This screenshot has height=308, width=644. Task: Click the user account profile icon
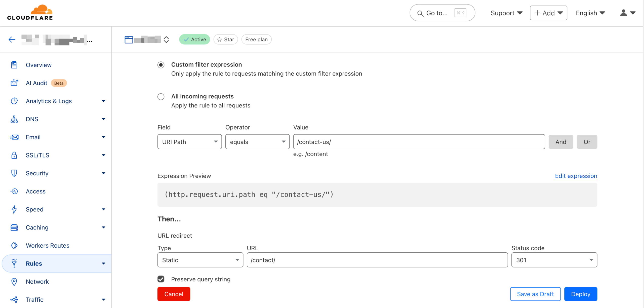(623, 13)
